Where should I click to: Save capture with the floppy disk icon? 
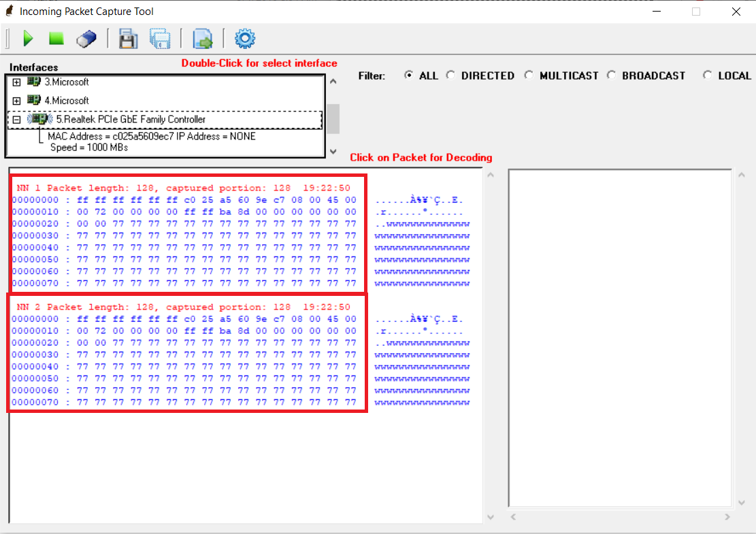click(128, 39)
